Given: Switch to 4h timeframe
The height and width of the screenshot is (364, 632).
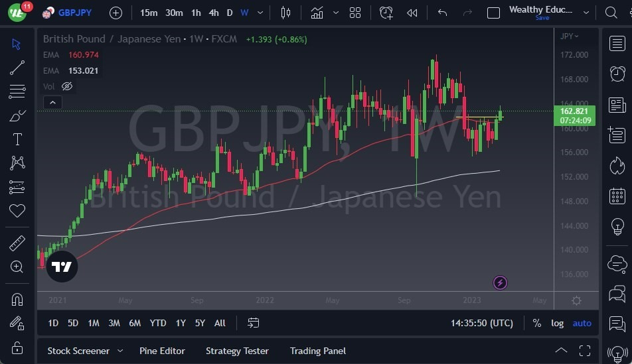Looking at the screenshot, I should (214, 13).
